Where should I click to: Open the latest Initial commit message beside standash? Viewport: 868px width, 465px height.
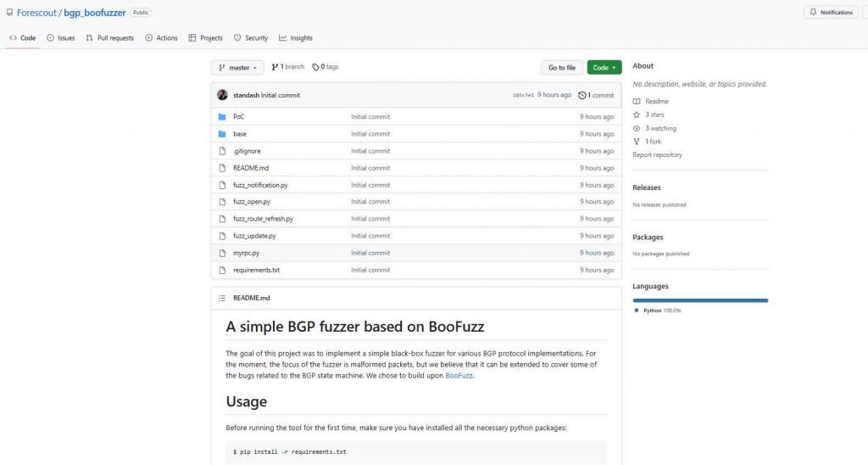[281, 95]
